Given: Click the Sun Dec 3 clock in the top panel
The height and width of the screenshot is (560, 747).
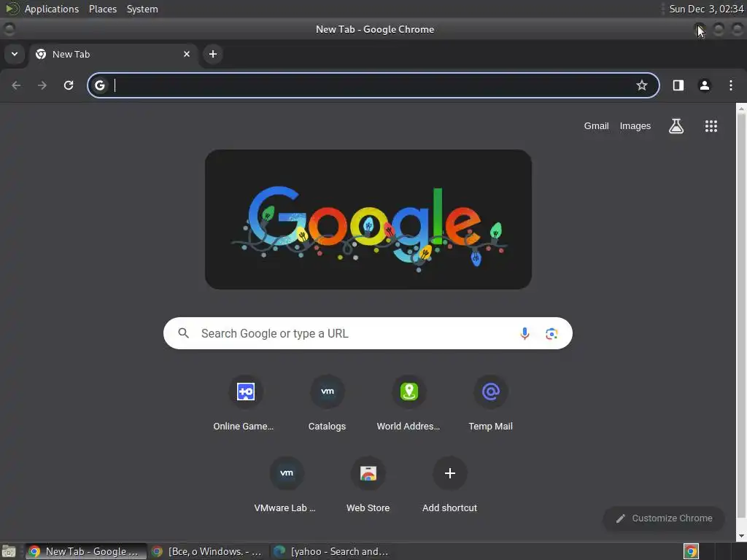Looking at the screenshot, I should click(705, 9).
